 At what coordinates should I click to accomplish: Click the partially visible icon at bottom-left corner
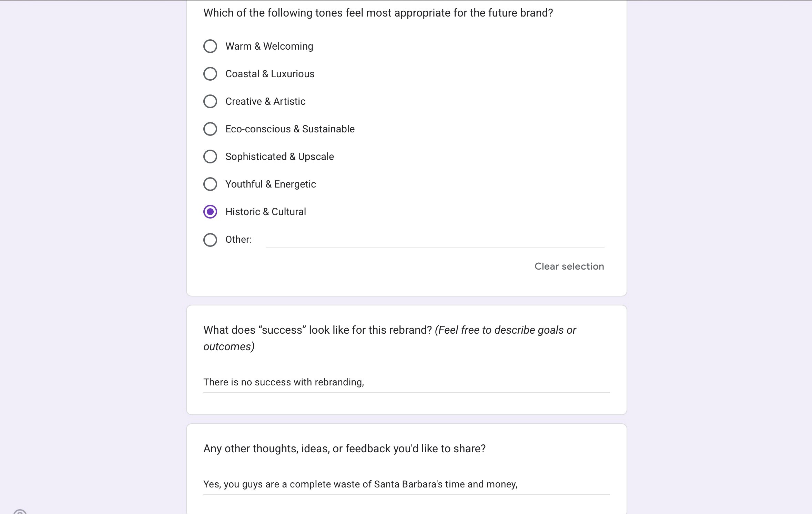20,511
